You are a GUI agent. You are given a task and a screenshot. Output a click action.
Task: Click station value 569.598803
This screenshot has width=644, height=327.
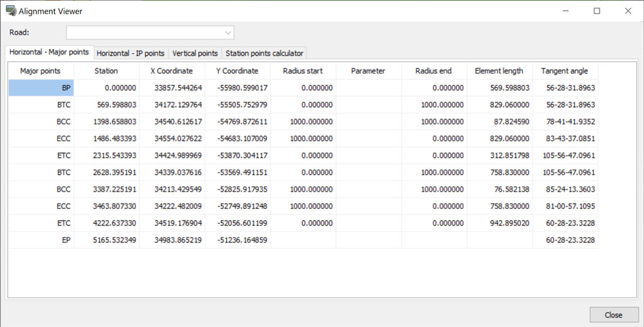(106, 104)
